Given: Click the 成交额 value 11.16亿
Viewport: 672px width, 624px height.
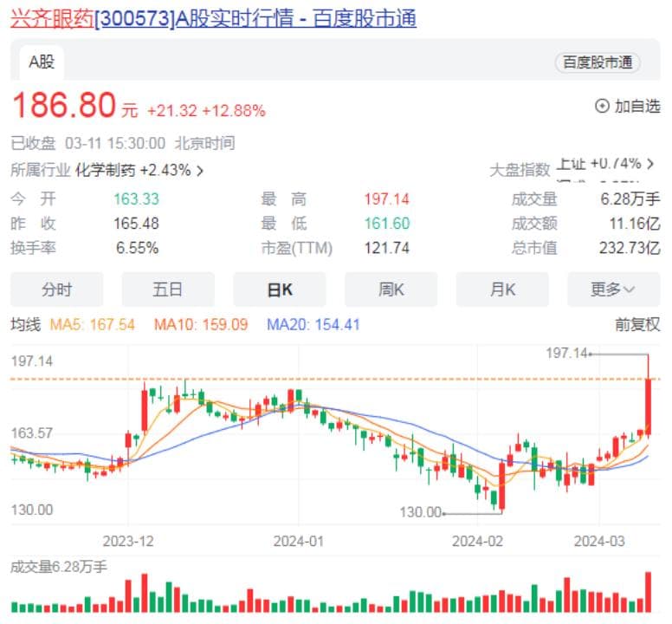Looking at the screenshot, I should point(635,224).
